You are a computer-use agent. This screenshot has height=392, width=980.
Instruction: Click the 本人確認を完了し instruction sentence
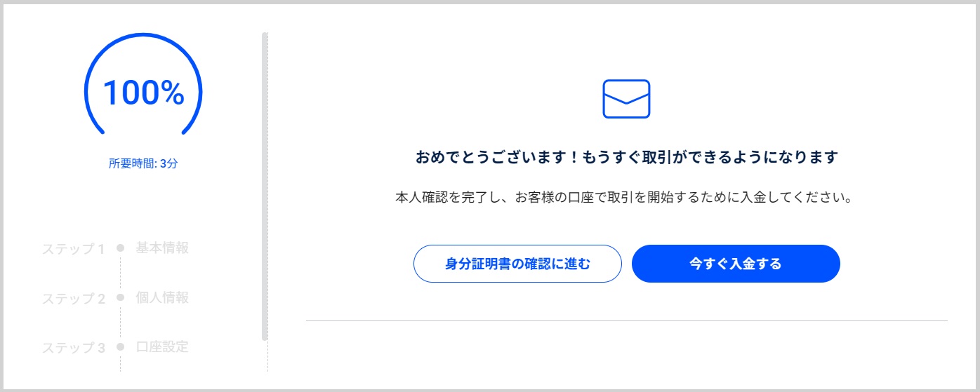624,197
